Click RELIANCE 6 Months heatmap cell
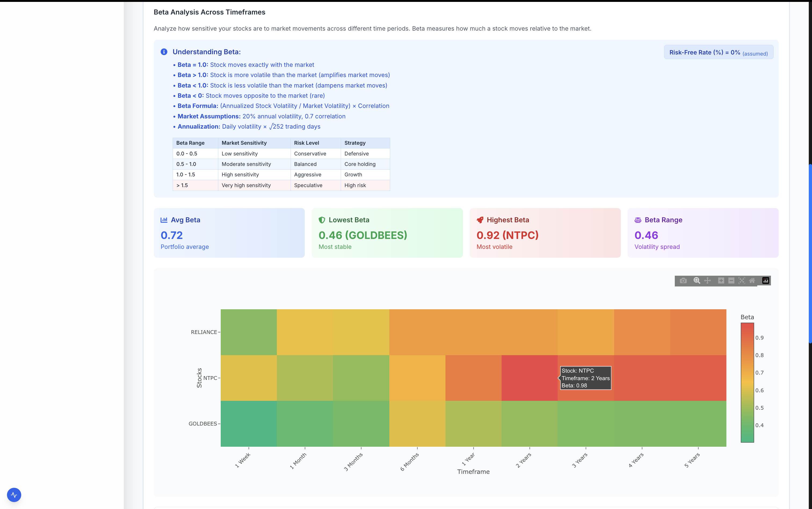Image resolution: width=812 pixels, height=509 pixels. 418,332
